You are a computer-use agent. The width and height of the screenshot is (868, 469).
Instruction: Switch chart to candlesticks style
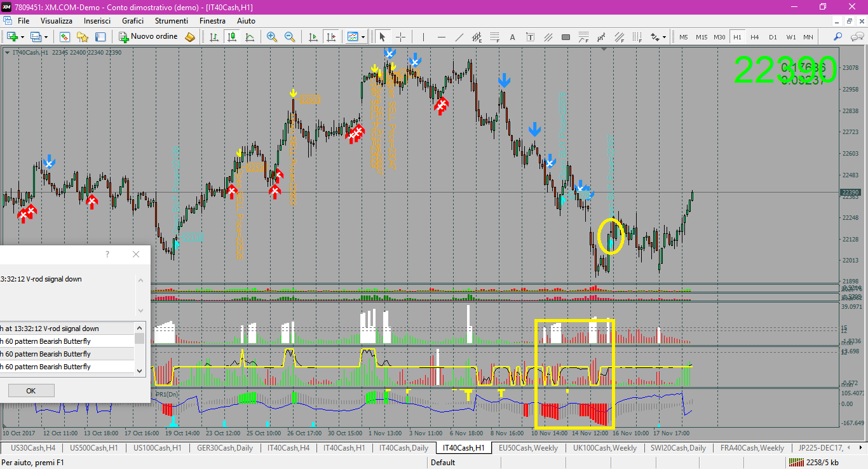(x=232, y=37)
